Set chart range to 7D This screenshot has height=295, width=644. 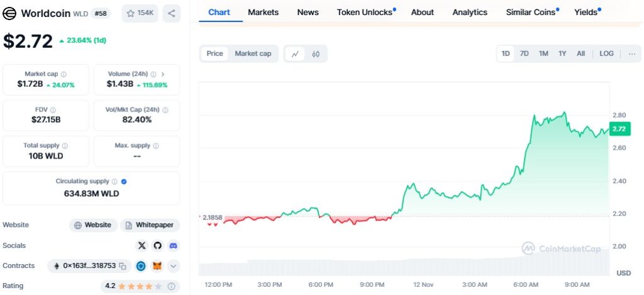coord(525,54)
